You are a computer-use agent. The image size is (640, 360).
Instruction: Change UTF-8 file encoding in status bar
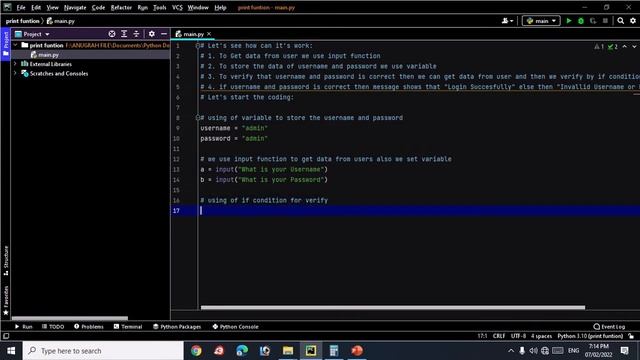pyautogui.click(x=518, y=336)
